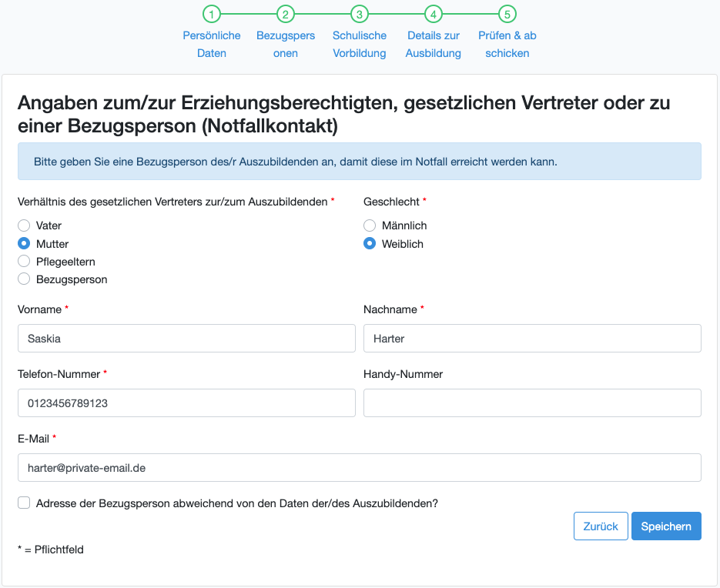Screen dimensions: 720x588
Task: Choose Bezugsperson radio option
Action: point(24,279)
